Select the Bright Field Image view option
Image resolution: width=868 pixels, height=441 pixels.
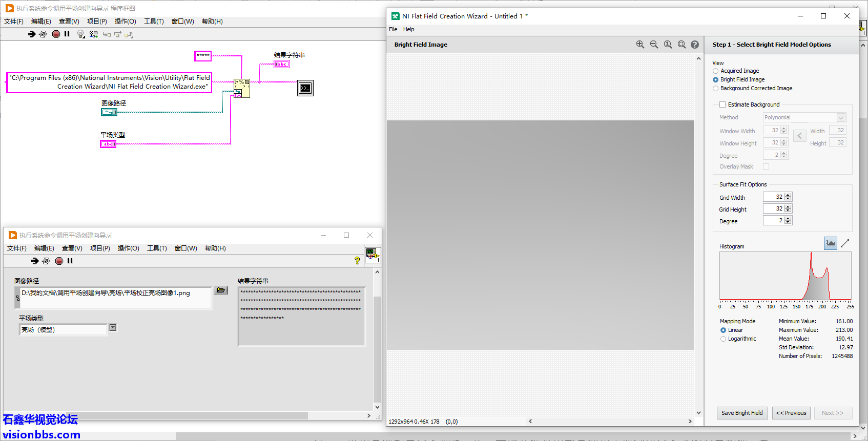coord(716,80)
